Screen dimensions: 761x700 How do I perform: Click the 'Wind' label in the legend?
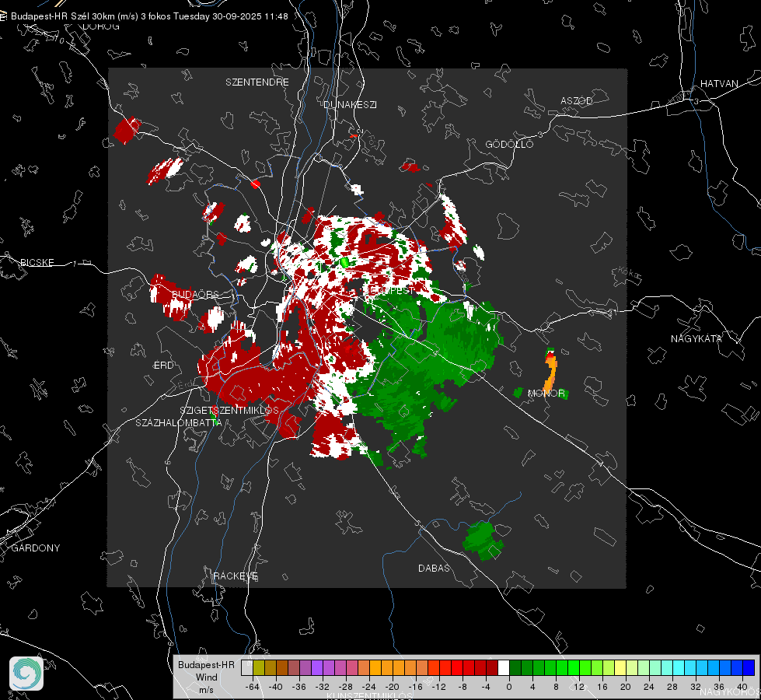[x=206, y=677]
